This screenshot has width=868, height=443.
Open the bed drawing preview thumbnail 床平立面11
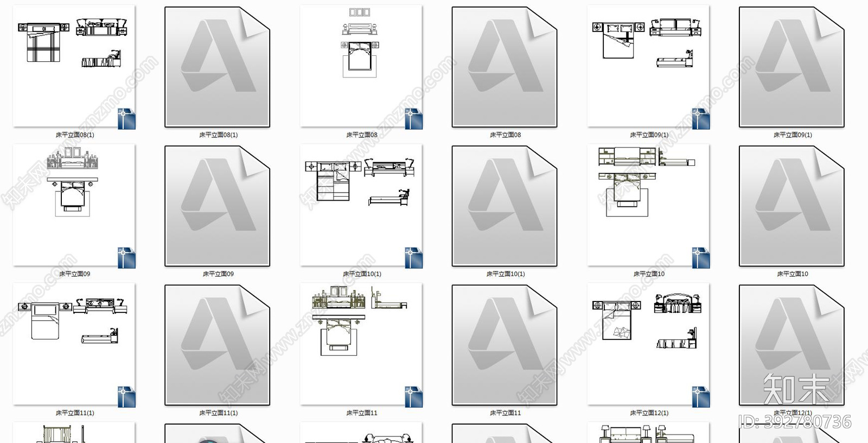361,344
